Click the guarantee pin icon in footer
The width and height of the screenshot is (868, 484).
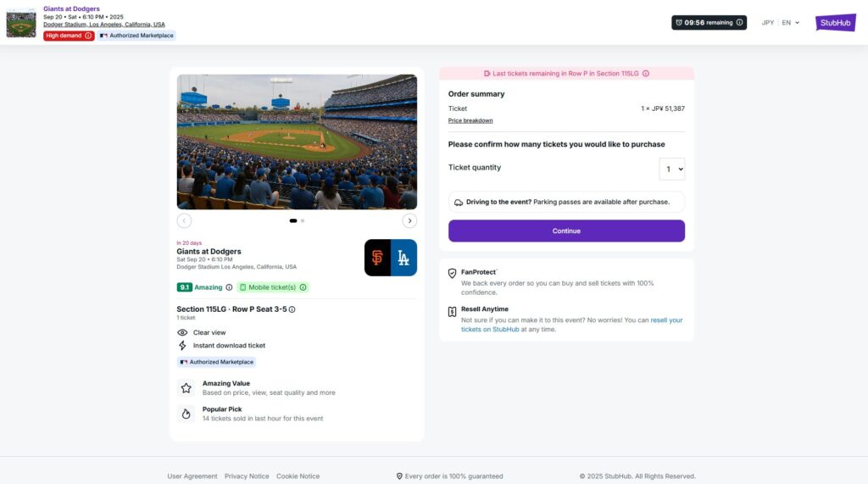click(x=399, y=476)
